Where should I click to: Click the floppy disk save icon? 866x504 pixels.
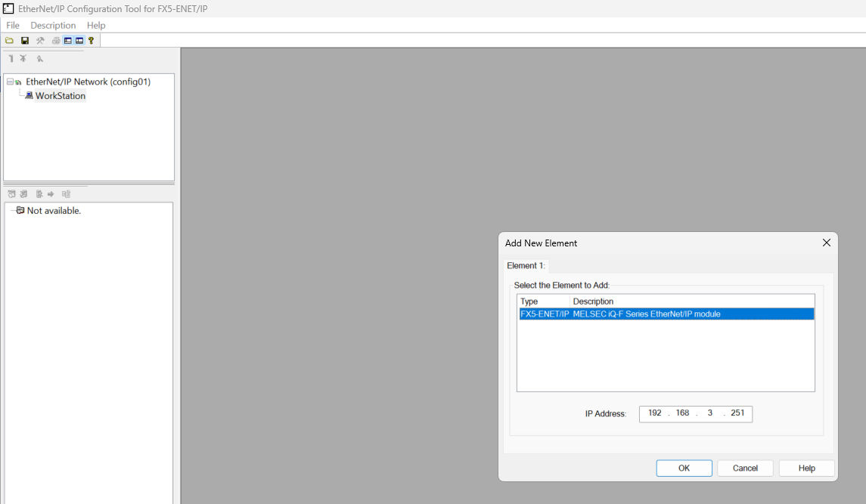pos(25,41)
